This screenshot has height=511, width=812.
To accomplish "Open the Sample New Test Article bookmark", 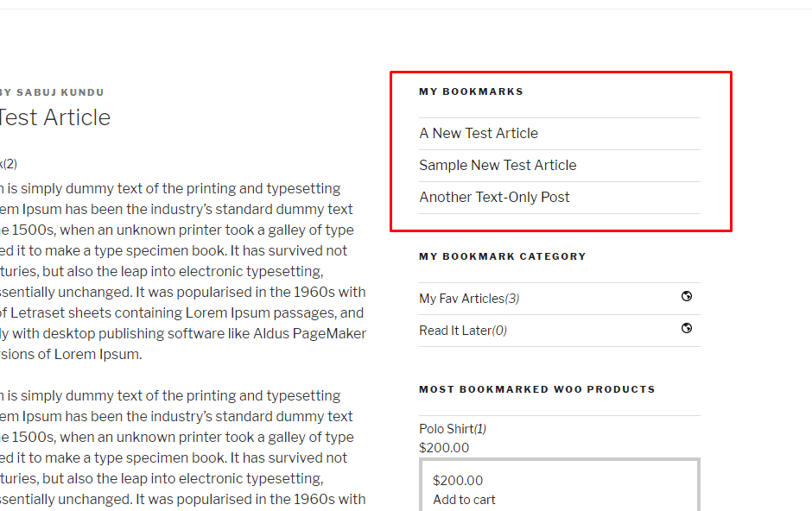I will click(498, 165).
